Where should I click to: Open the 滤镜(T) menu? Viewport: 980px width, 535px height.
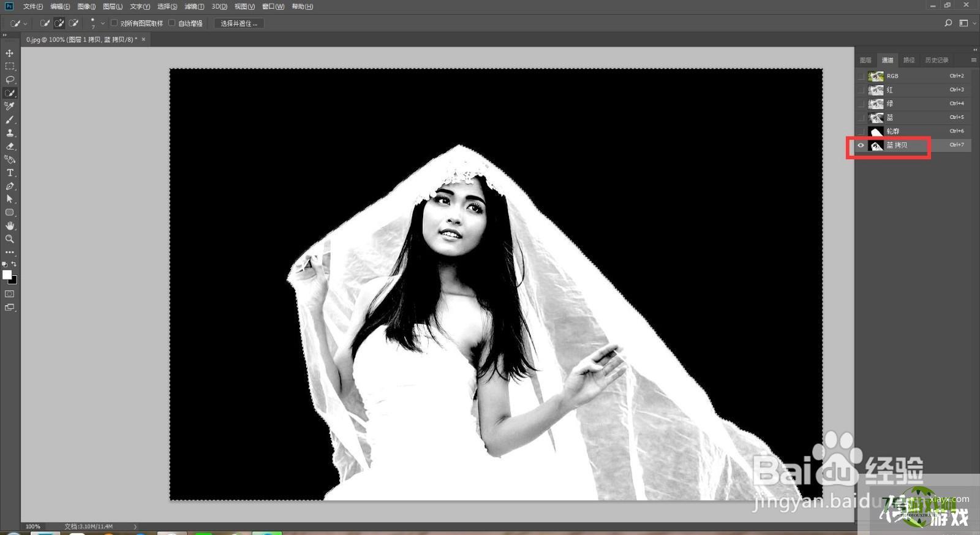click(194, 7)
